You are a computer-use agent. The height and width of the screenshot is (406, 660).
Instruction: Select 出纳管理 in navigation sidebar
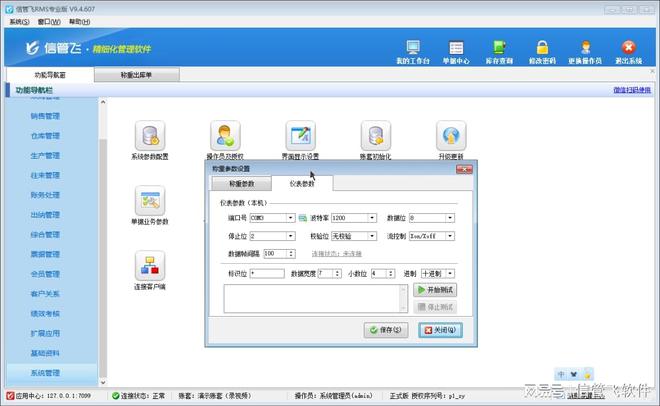click(45, 215)
